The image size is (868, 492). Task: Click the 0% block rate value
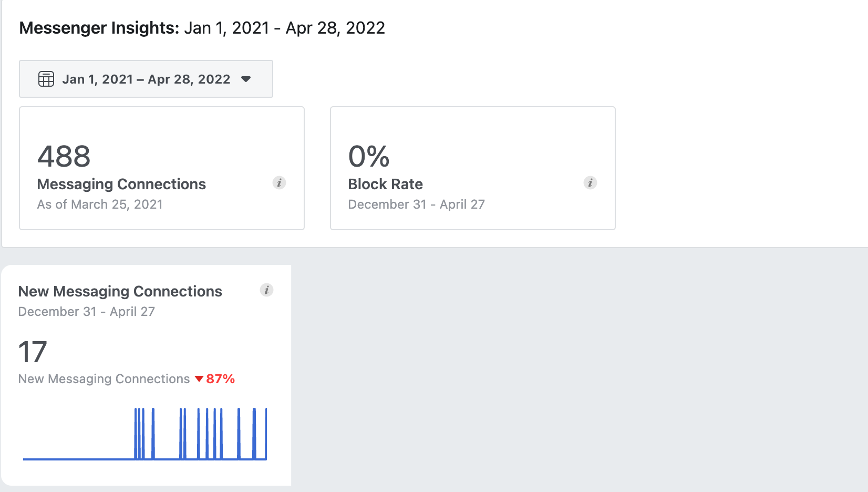(369, 157)
